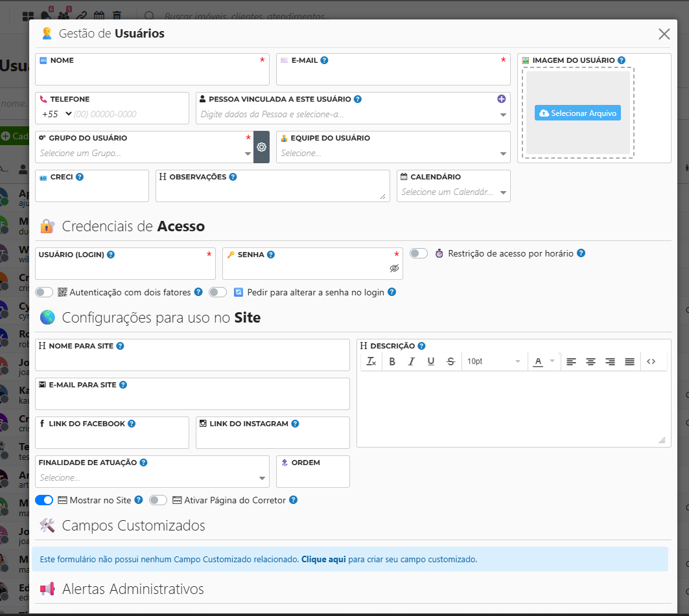Turn off Mostrar no Site switch
This screenshot has width=689, height=616.
[x=44, y=500]
